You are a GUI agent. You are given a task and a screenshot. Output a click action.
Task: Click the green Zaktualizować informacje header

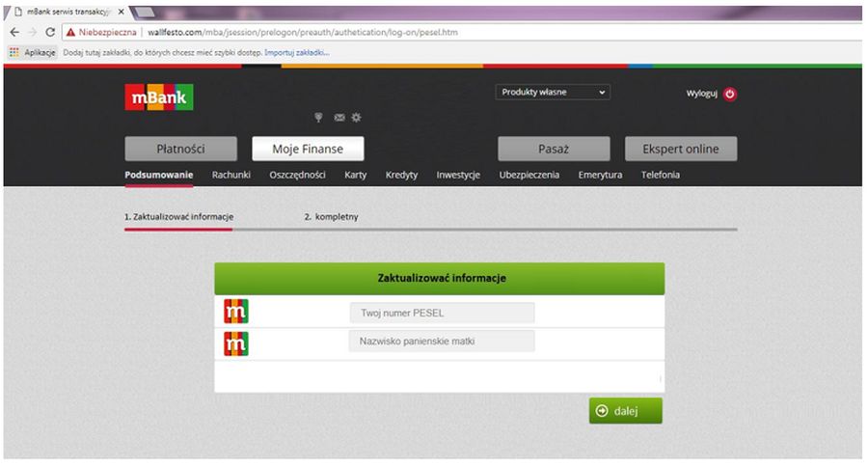coord(440,278)
